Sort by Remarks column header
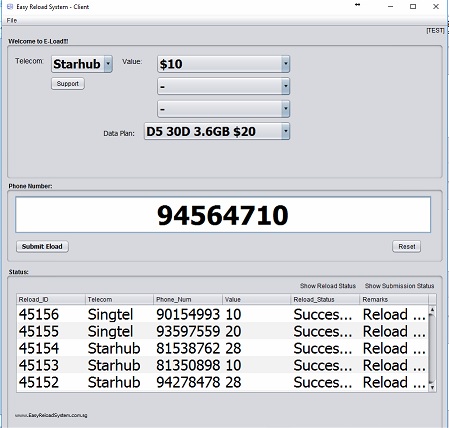Screen dimensions: 449x428 pyautogui.click(x=394, y=299)
